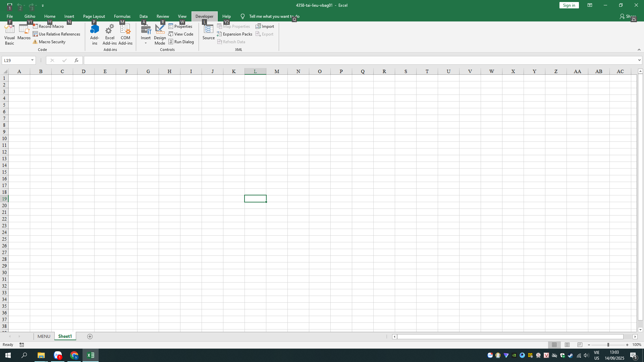Click the Import XML button

(265, 26)
